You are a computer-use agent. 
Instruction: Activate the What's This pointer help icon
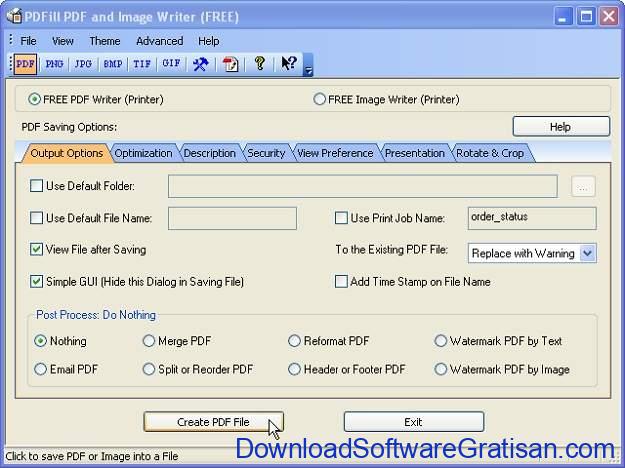(289, 63)
